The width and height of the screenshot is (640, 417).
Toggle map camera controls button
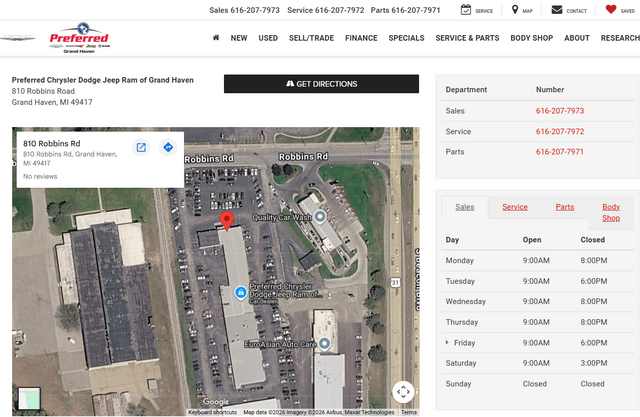pos(403,391)
